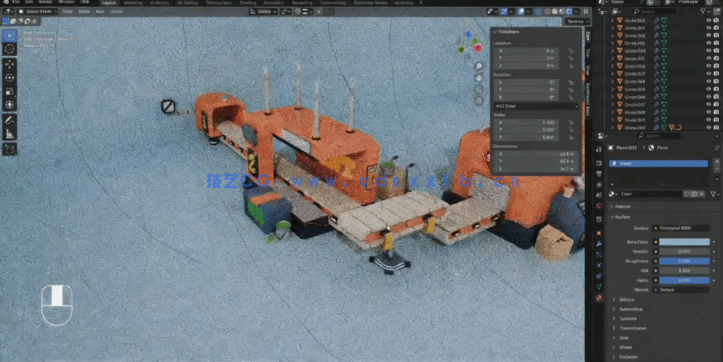The image size is (723, 362).
Task: Switch to the Layout workspace tab
Action: (109, 2)
